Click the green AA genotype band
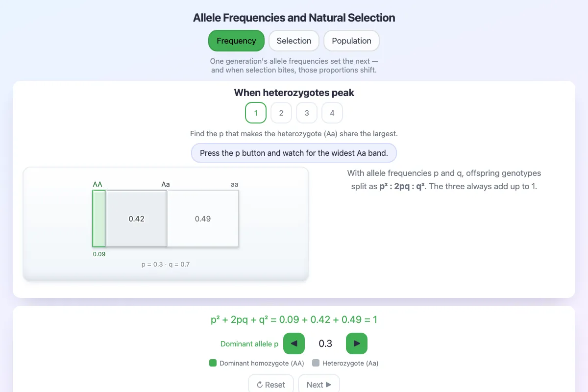588x392 pixels. [99, 219]
